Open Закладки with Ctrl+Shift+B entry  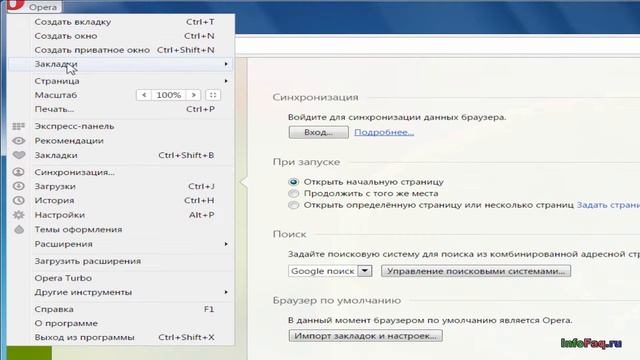tap(121, 155)
